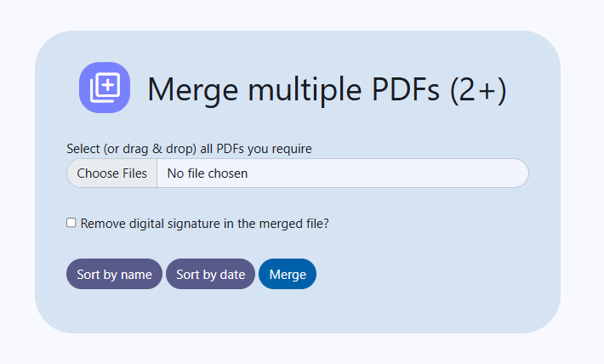Open the file picker via Choose Files
This screenshot has height=364, width=604.
coord(111,173)
